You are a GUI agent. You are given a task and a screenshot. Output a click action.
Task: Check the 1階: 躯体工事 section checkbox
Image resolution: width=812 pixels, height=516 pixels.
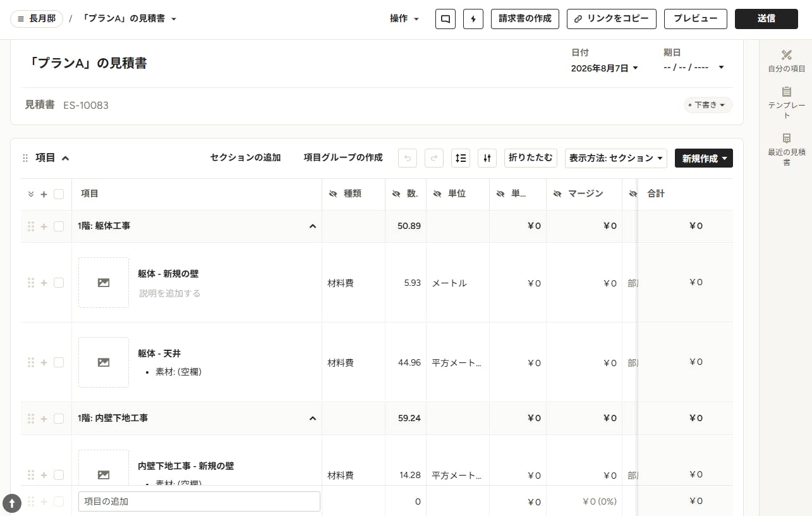[x=59, y=226]
